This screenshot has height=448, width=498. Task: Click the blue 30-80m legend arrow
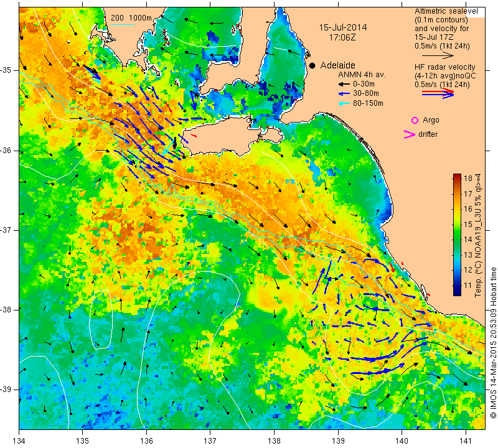pos(344,94)
